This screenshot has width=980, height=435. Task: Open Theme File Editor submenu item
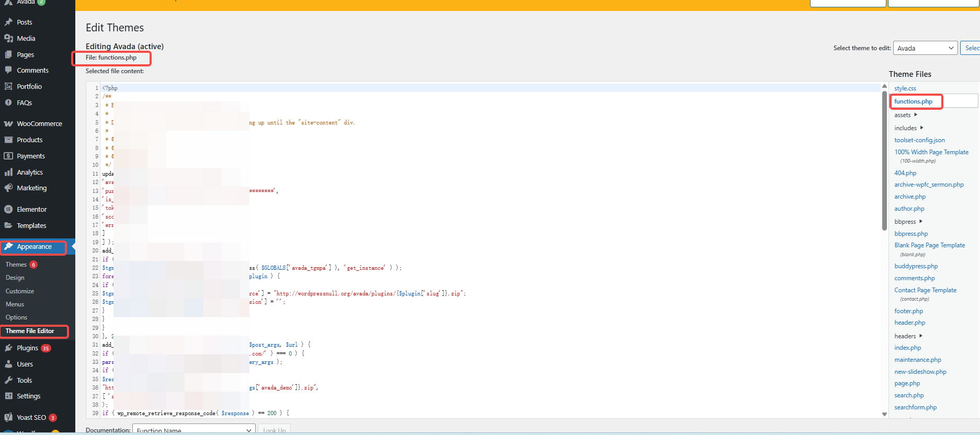click(x=30, y=331)
